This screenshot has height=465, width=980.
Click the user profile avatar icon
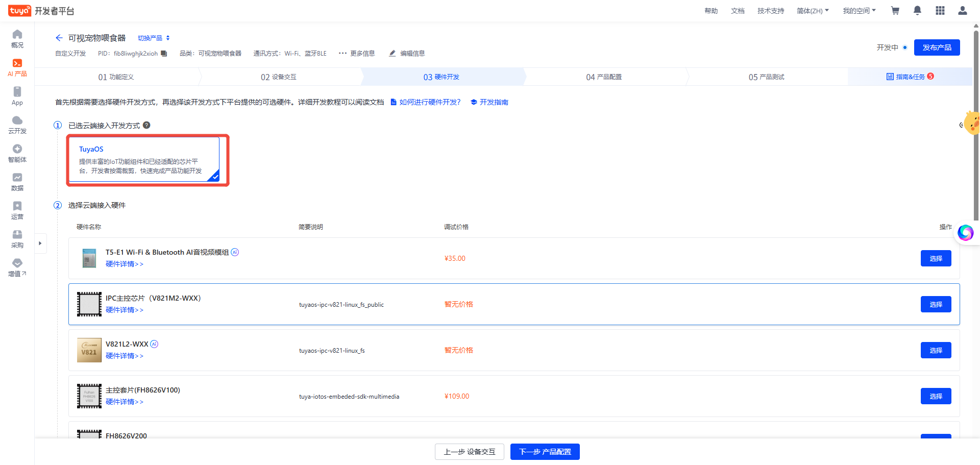click(962, 11)
